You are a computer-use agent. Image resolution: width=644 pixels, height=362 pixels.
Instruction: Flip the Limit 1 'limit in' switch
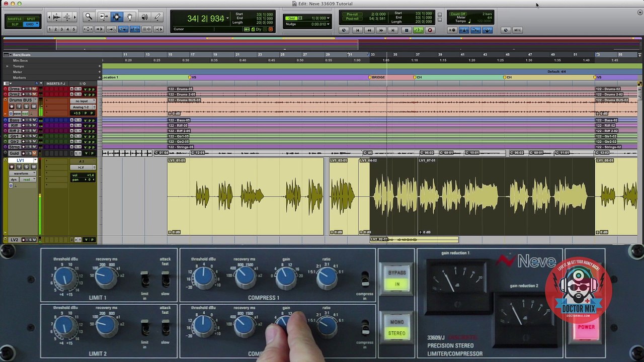click(x=145, y=280)
